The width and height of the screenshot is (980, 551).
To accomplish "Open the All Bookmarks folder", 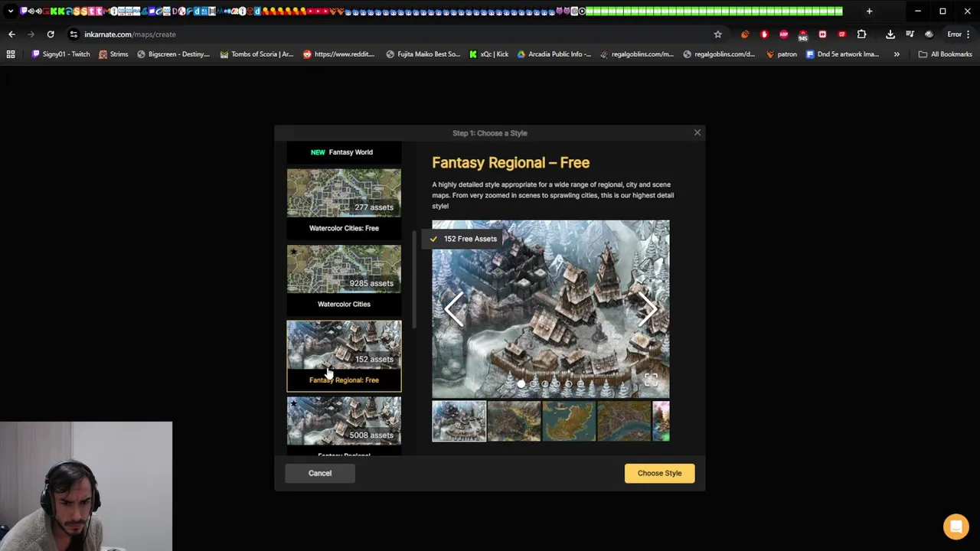I will click(945, 54).
